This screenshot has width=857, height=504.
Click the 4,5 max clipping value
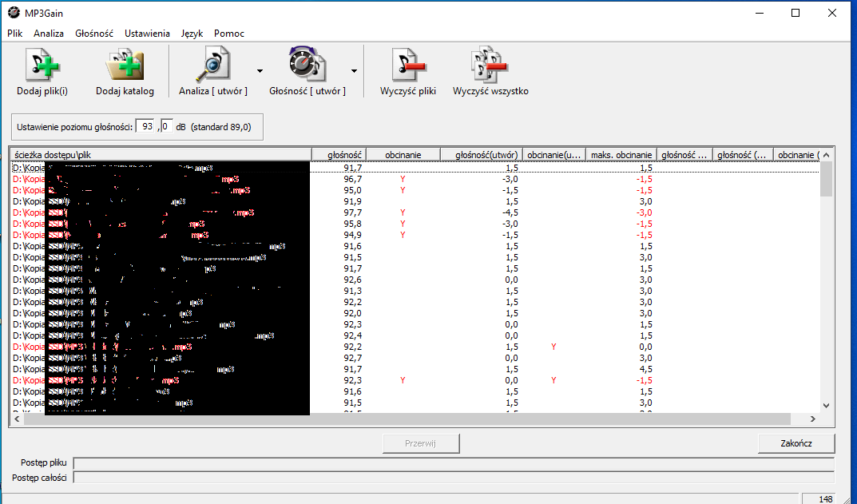coord(645,370)
